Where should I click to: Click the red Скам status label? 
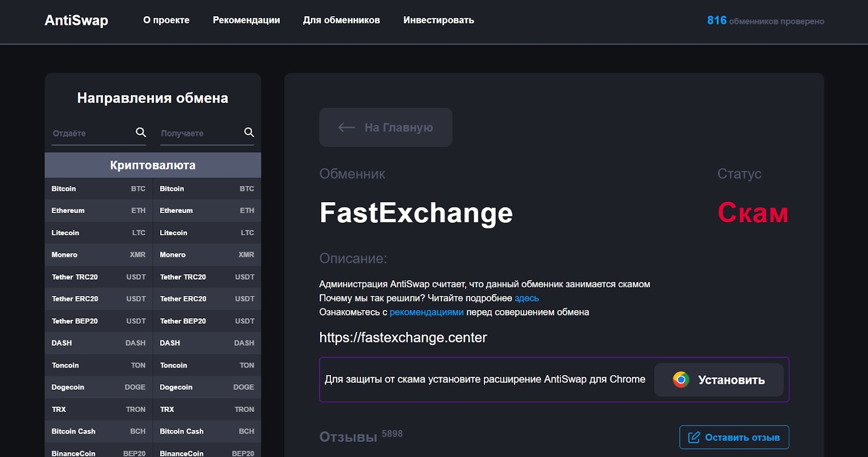753,213
